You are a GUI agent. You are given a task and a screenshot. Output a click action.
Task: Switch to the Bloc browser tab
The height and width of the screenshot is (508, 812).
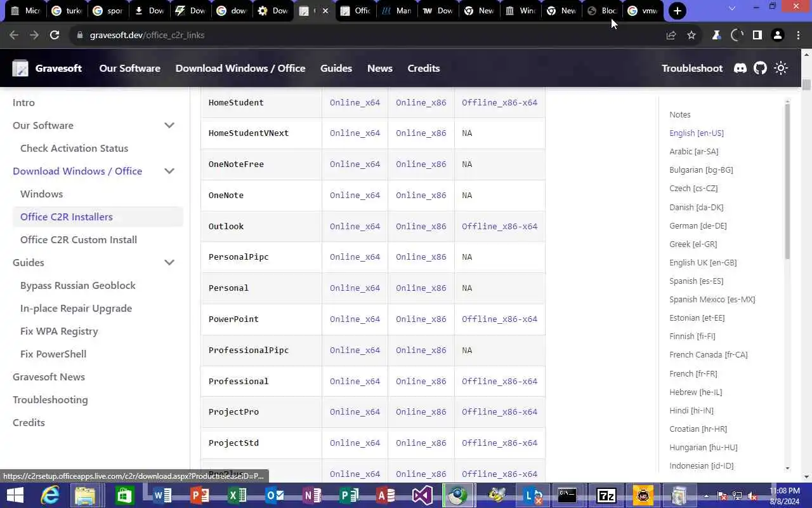tap(601, 11)
